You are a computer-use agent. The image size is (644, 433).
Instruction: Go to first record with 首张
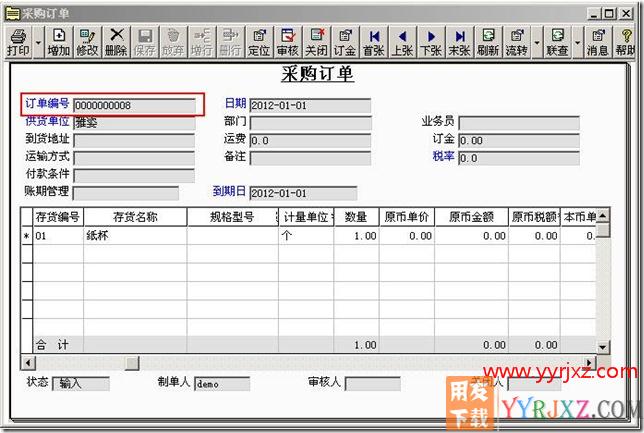(374, 42)
